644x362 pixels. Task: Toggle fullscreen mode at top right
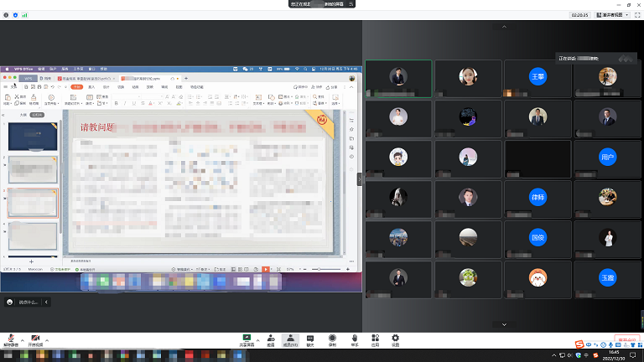636,15
